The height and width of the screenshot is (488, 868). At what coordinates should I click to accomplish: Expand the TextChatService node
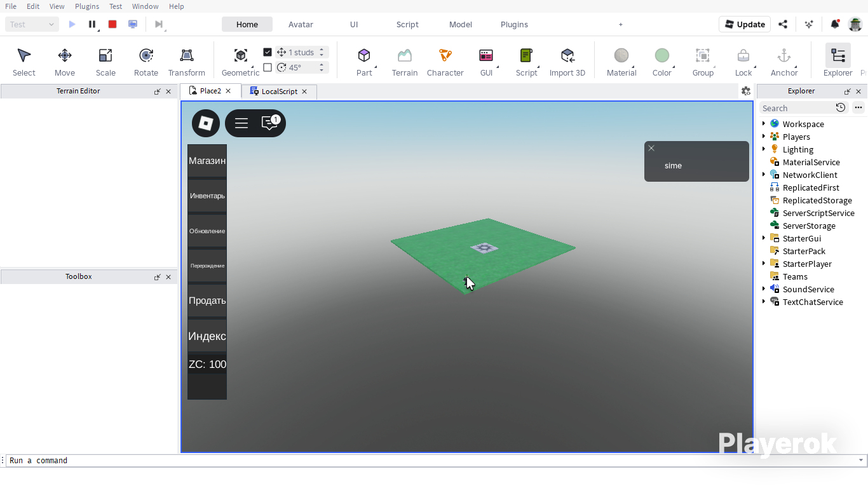[764, 302]
